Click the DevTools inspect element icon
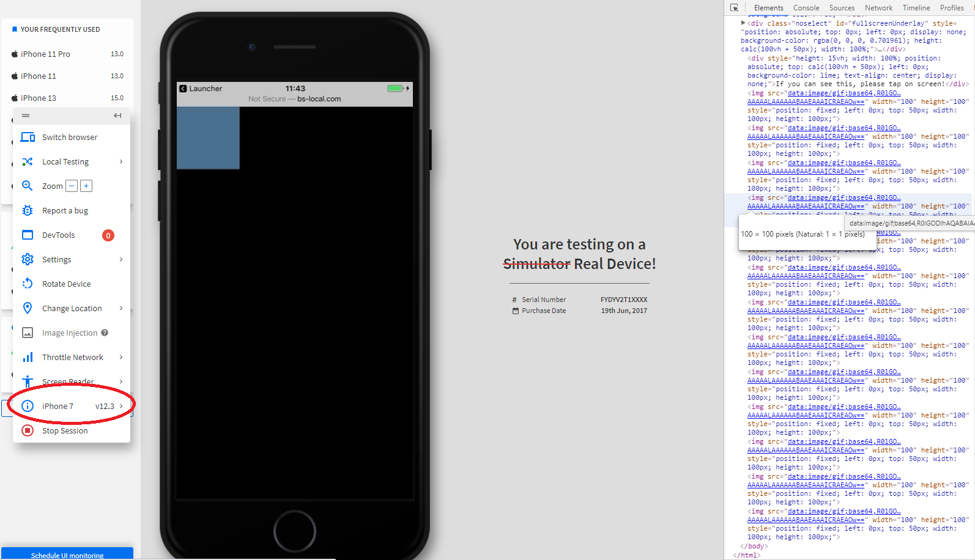Image resolution: width=975 pixels, height=560 pixels. (735, 8)
